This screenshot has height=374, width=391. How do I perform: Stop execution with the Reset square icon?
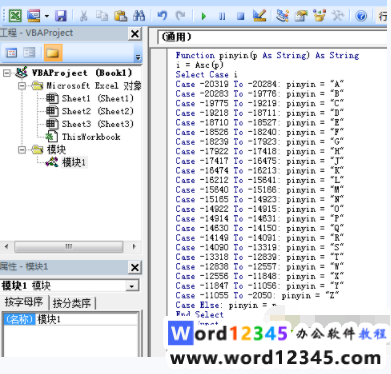240,16
